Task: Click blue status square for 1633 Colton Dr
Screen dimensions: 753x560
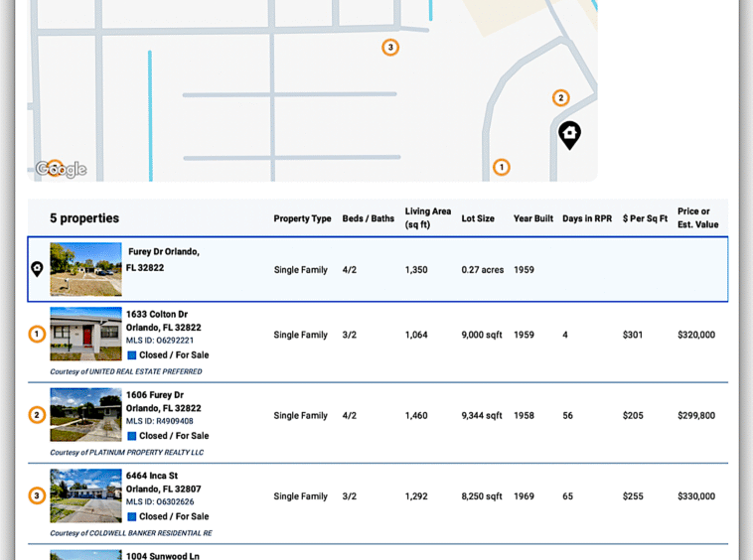Action: [x=131, y=355]
